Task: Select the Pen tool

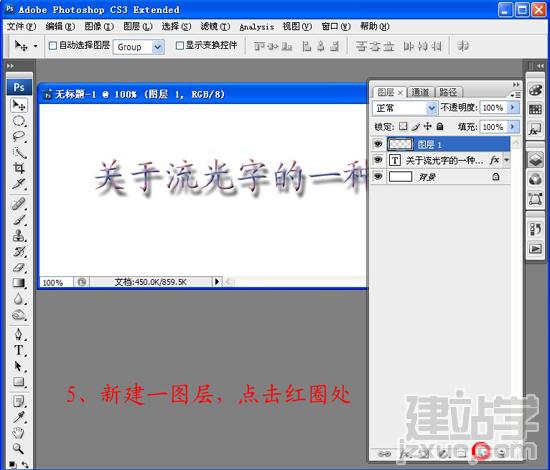Action: pos(19,334)
